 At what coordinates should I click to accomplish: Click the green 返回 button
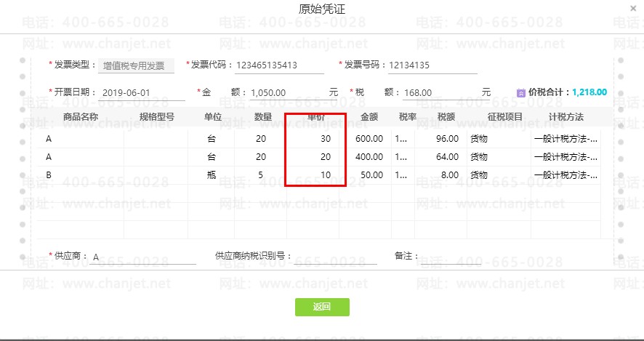pyautogui.click(x=322, y=307)
